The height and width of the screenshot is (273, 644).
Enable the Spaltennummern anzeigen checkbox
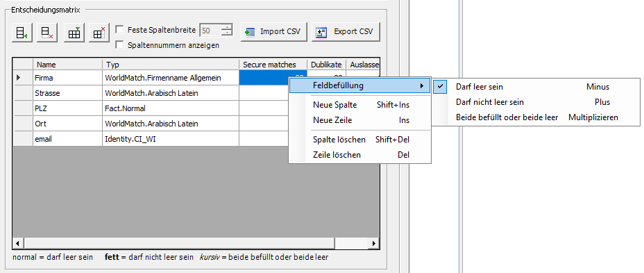[x=119, y=45]
